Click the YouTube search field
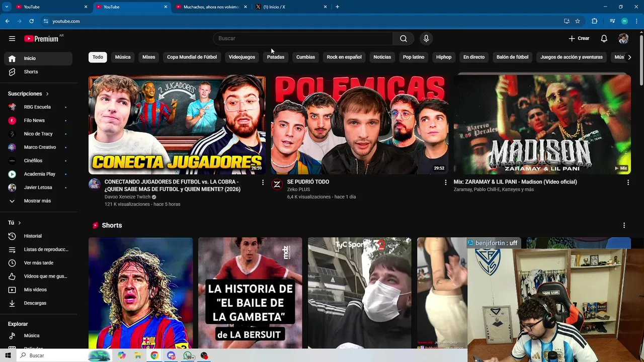Viewport: 644px width, 362px height. pyautogui.click(x=303, y=38)
